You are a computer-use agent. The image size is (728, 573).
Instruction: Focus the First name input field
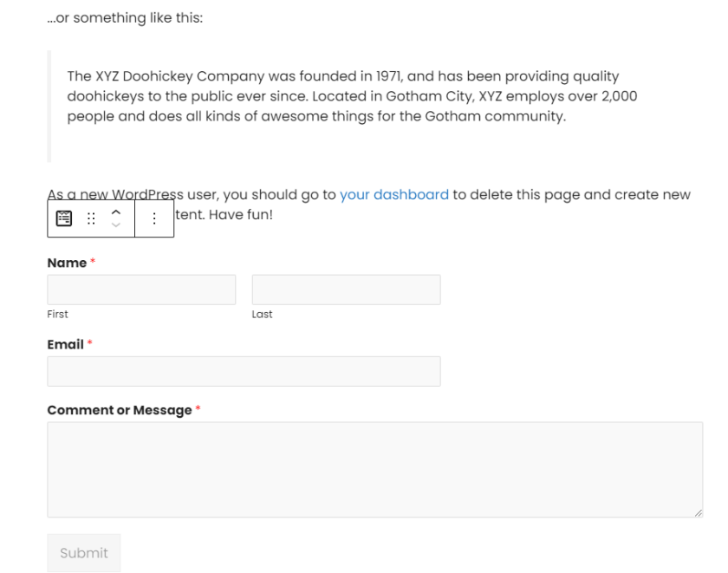(141, 290)
